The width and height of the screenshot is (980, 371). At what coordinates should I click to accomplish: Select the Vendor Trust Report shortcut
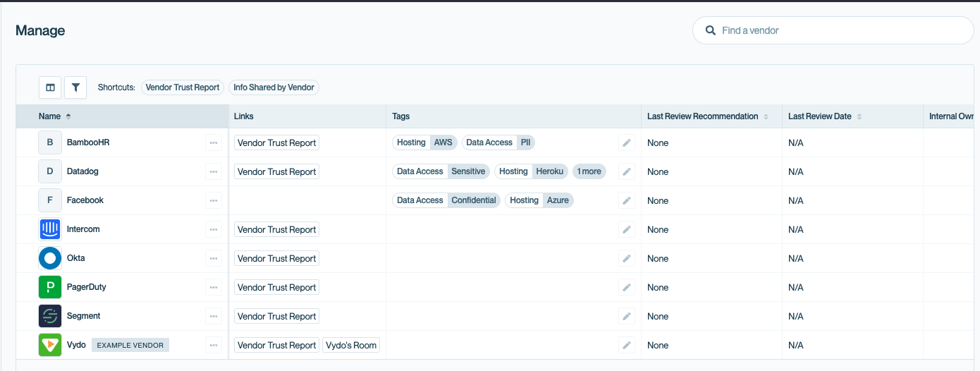183,87
